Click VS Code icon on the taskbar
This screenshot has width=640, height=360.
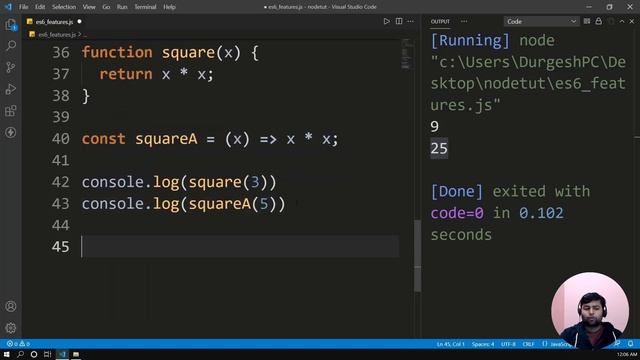(62, 354)
